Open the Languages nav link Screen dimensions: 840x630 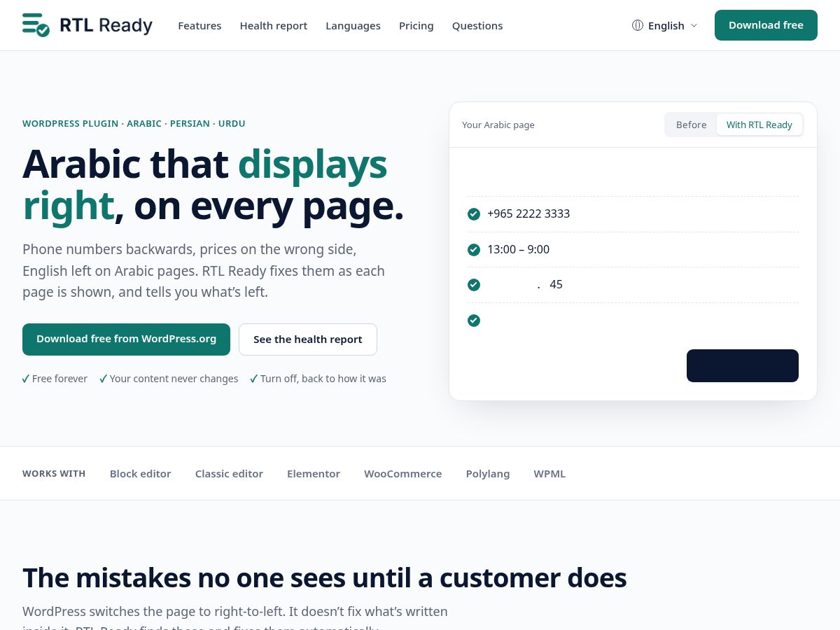pos(353,26)
